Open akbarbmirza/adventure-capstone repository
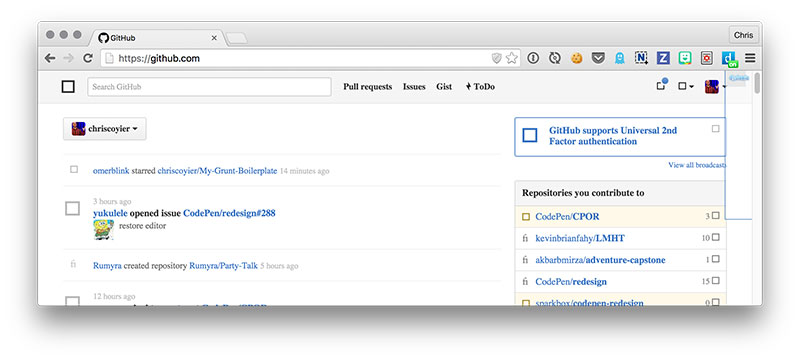Viewport: 800px width, 360px height. coord(600,260)
